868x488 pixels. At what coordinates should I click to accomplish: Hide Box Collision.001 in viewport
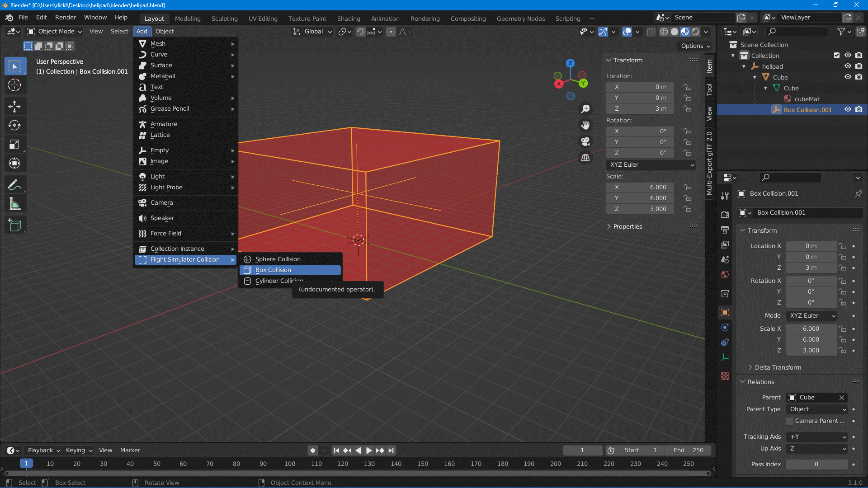click(848, 110)
